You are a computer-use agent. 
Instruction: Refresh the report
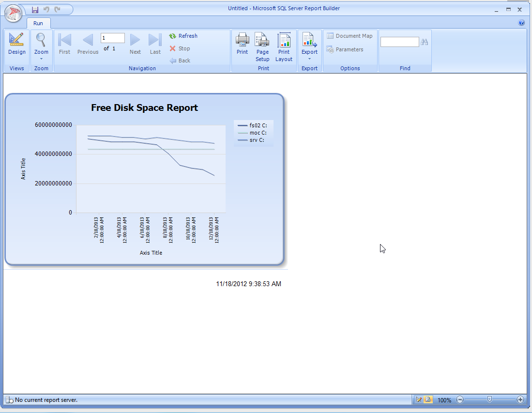(x=183, y=36)
